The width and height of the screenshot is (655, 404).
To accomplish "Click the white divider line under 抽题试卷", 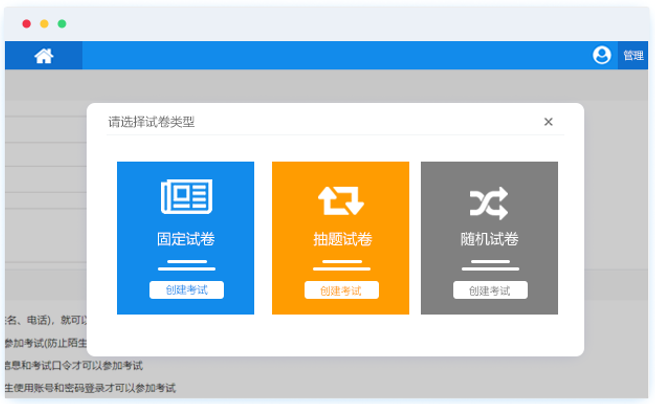I will tap(340, 266).
